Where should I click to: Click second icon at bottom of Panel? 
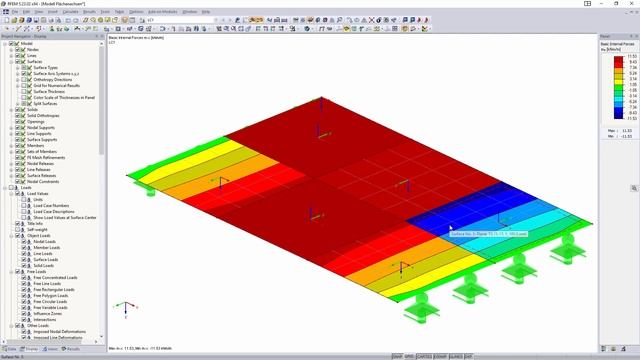[x=613, y=349]
